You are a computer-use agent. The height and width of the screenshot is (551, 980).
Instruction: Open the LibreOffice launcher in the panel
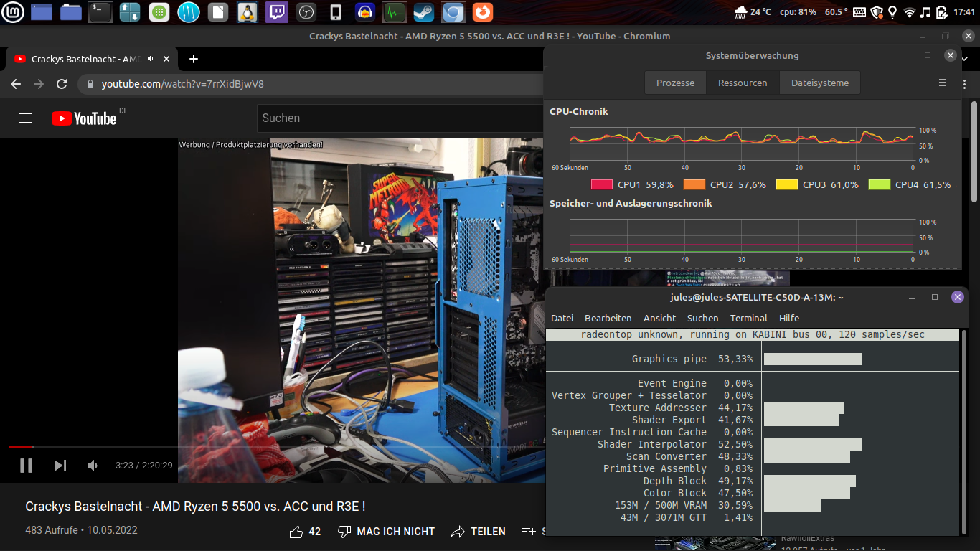pyautogui.click(x=218, y=11)
